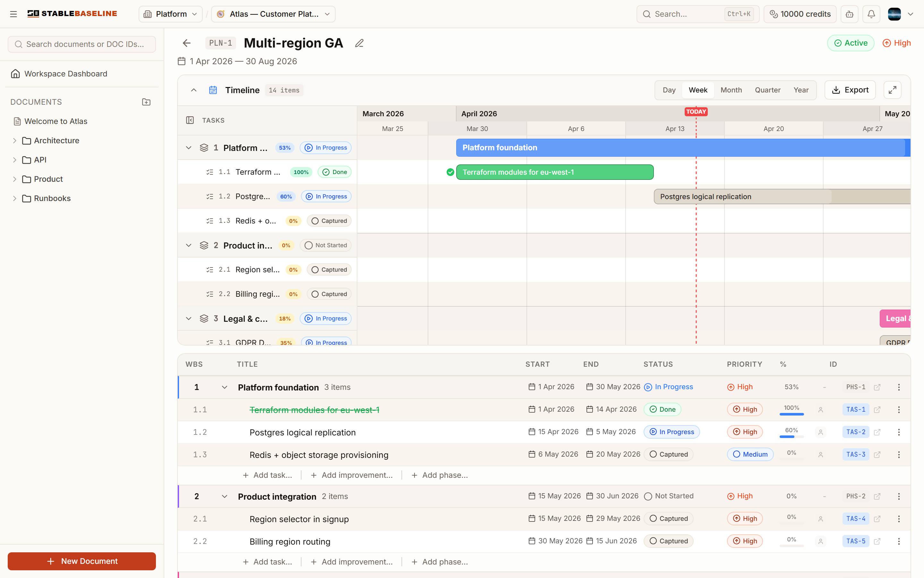Viewport: 924px width, 578px height.
Task: Click the user avatar in the top bar
Action: [x=894, y=14]
